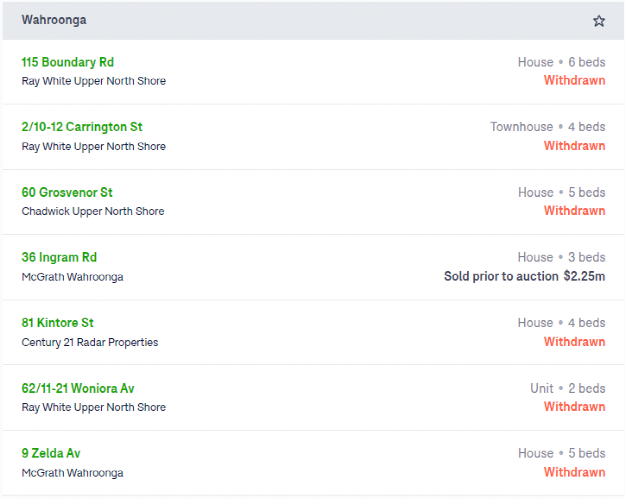Click Unit 2 beds property details
Screen dimensions: 625x499
(x=568, y=388)
